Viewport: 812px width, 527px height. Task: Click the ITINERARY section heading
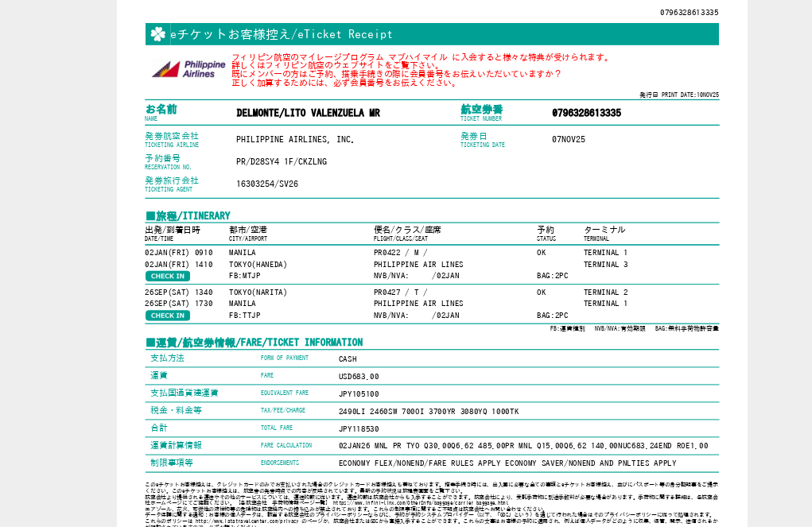[188, 215]
